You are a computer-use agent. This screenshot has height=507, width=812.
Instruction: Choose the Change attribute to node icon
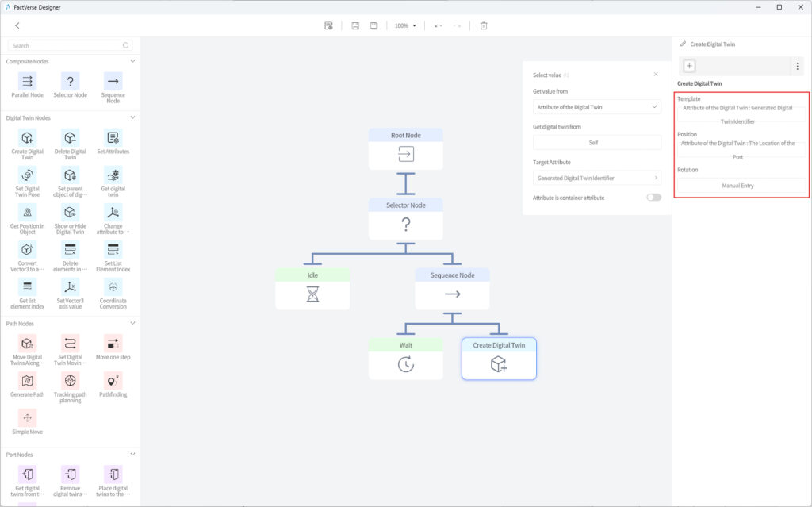[113, 213]
